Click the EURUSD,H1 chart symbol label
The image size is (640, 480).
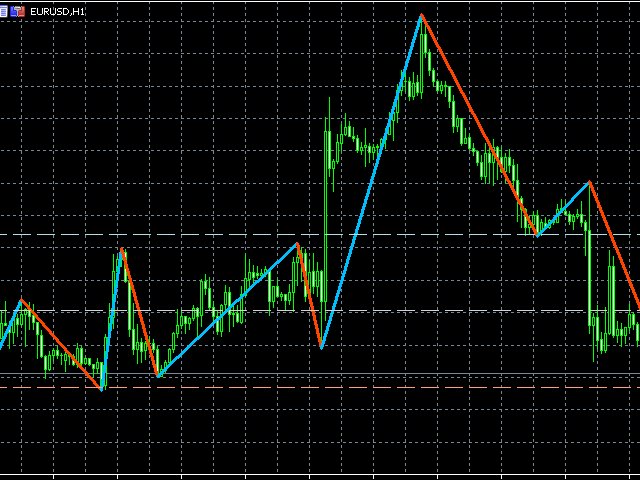pos(58,12)
